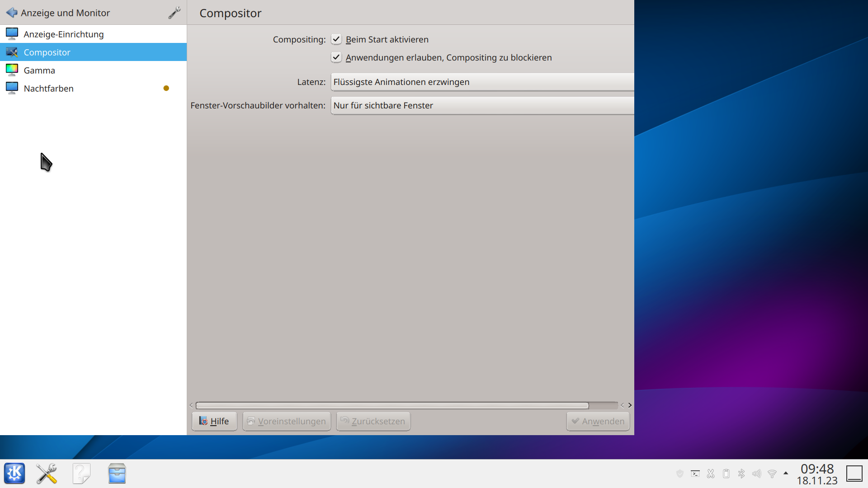Click the Nachtfarben screen icon

click(x=11, y=88)
